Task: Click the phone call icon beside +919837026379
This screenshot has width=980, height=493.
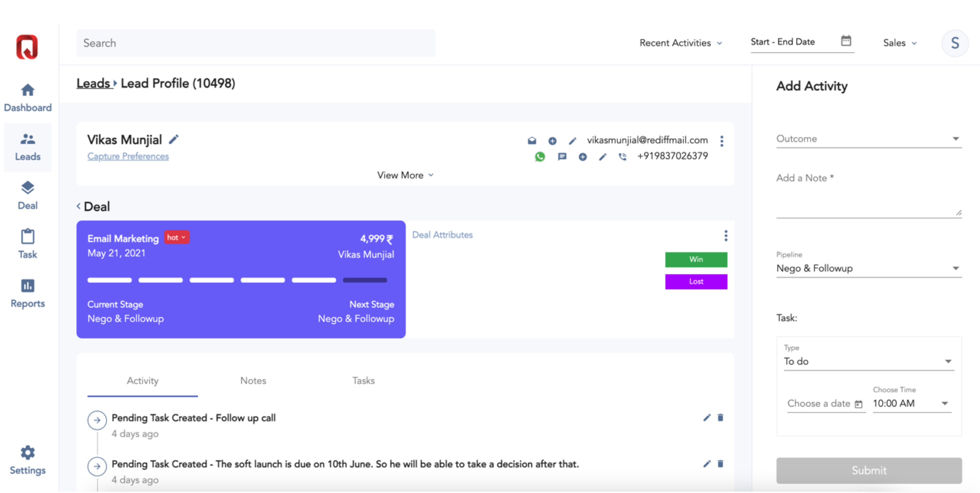Action: pos(623,157)
